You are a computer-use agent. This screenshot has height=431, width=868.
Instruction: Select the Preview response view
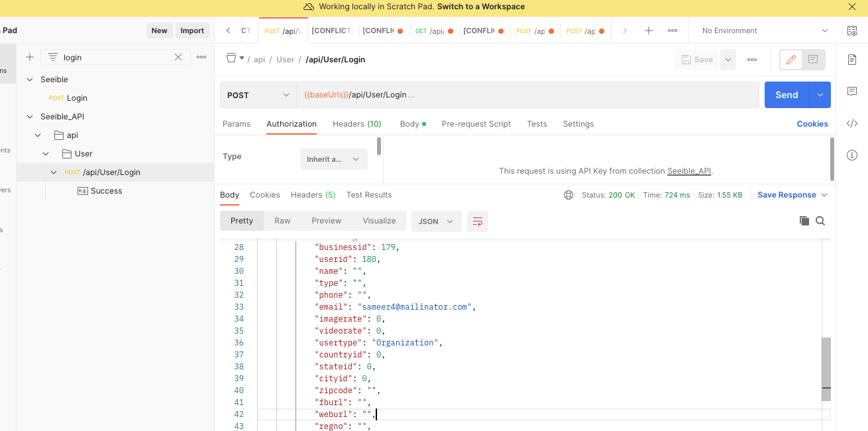point(327,221)
